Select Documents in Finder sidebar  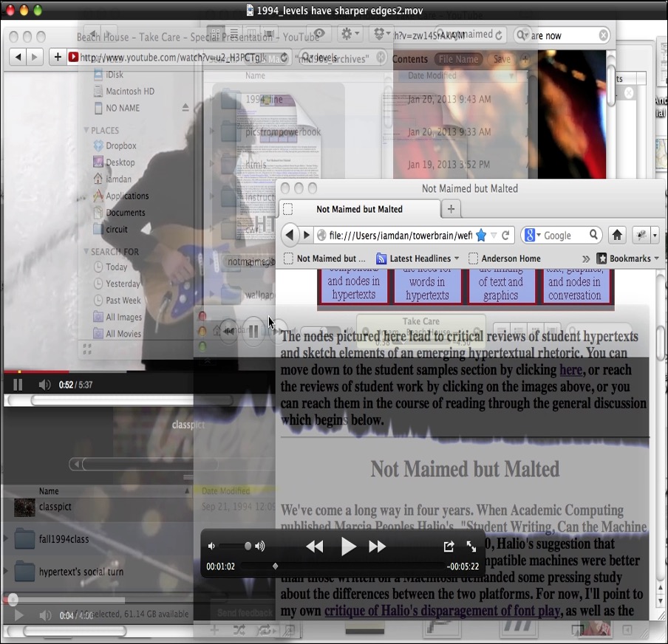click(x=119, y=213)
